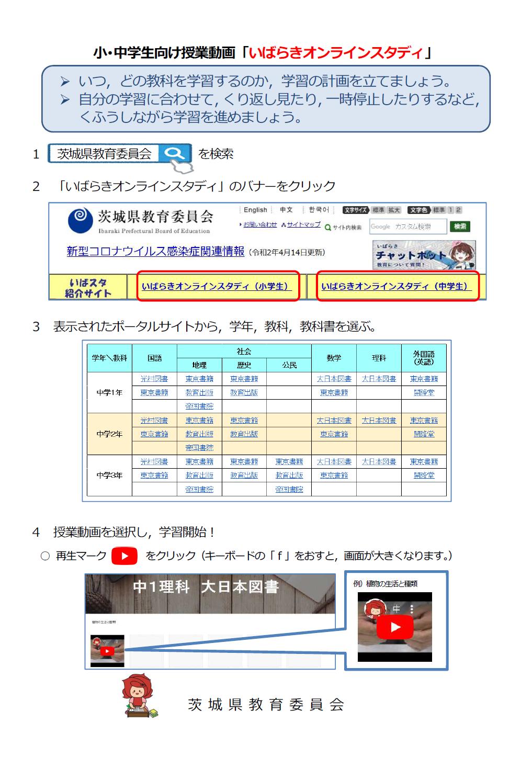532x757 pixels.
Task: Open 中学1年 国語 東京書籍 link
Action: 154,392
